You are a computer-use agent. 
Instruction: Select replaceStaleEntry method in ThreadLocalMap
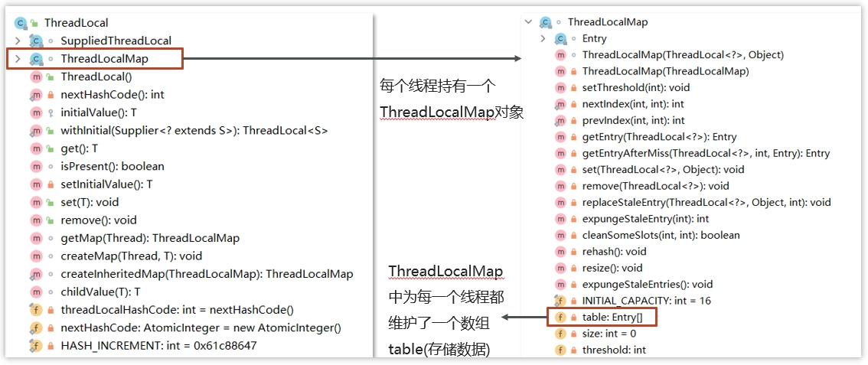pyautogui.click(x=706, y=203)
